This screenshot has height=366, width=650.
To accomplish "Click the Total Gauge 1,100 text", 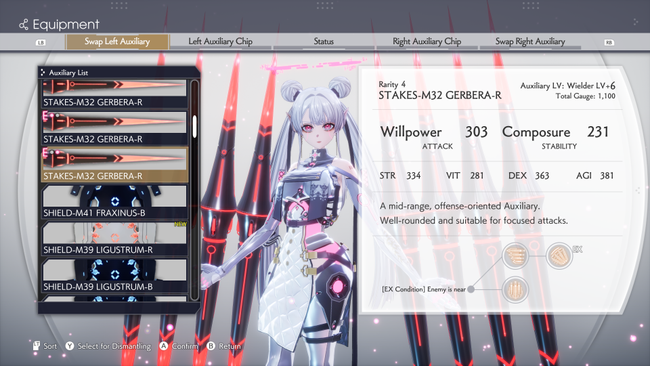I will pyautogui.click(x=585, y=96).
